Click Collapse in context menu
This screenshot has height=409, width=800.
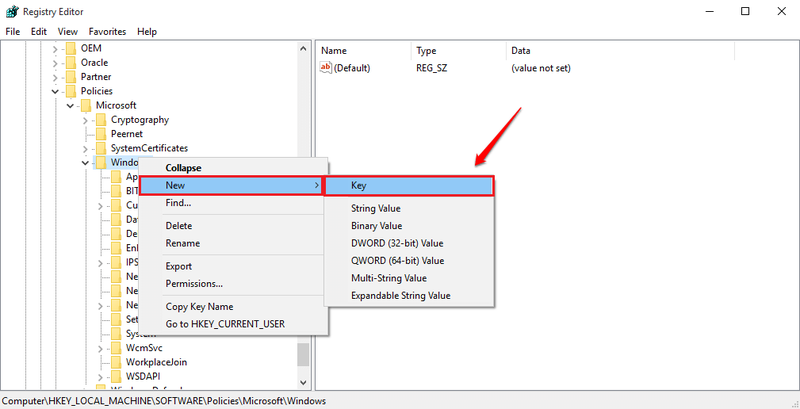click(x=183, y=168)
